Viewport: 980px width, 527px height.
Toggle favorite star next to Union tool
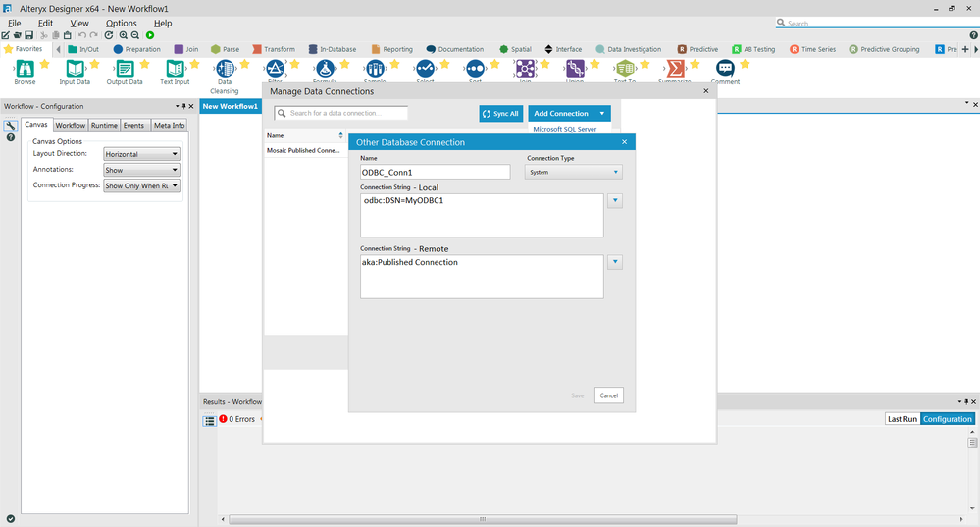pos(594,64)
